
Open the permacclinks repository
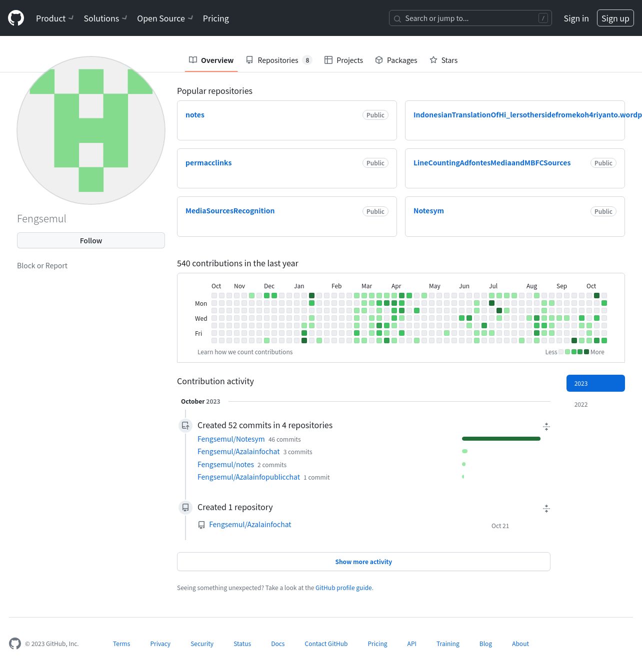click(208, 163)
